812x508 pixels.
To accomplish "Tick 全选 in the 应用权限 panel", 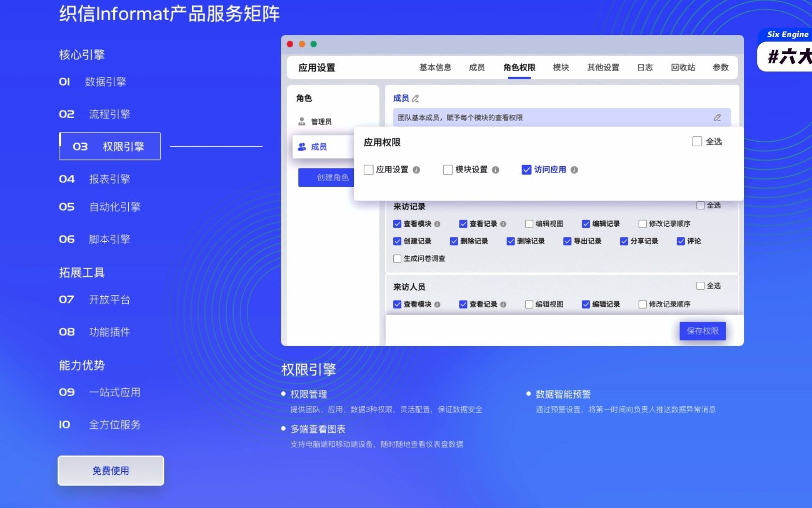I will [x=697, y=142].
